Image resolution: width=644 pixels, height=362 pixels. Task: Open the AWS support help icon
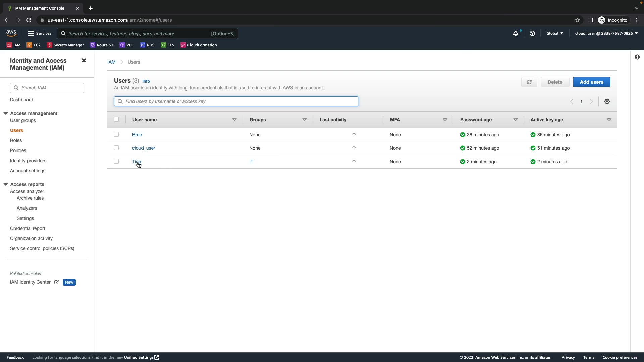532,33
